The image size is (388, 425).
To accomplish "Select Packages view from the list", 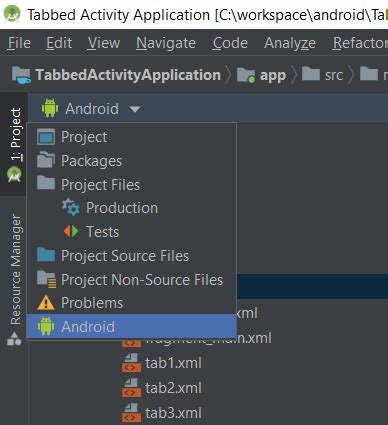I will point(132,161).
